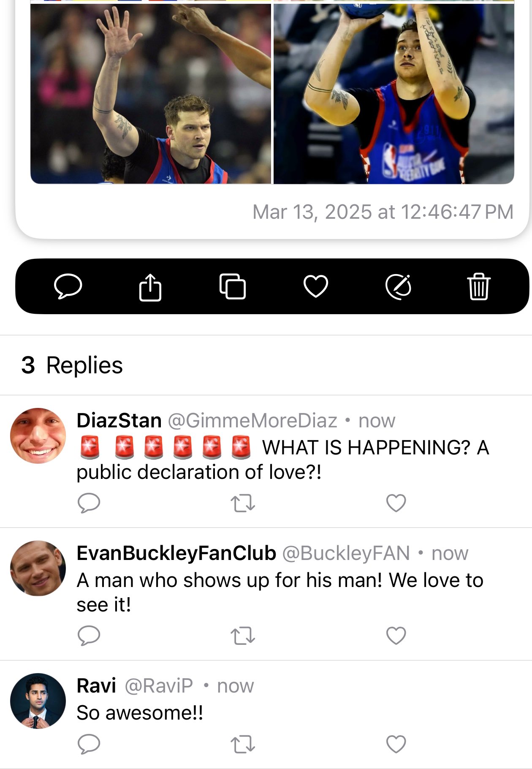The width and height of the screenshot is (532, 769).
Task: Tap the copy icon in black toolbar
Action: pyautogui.click(x=233, y=286)
